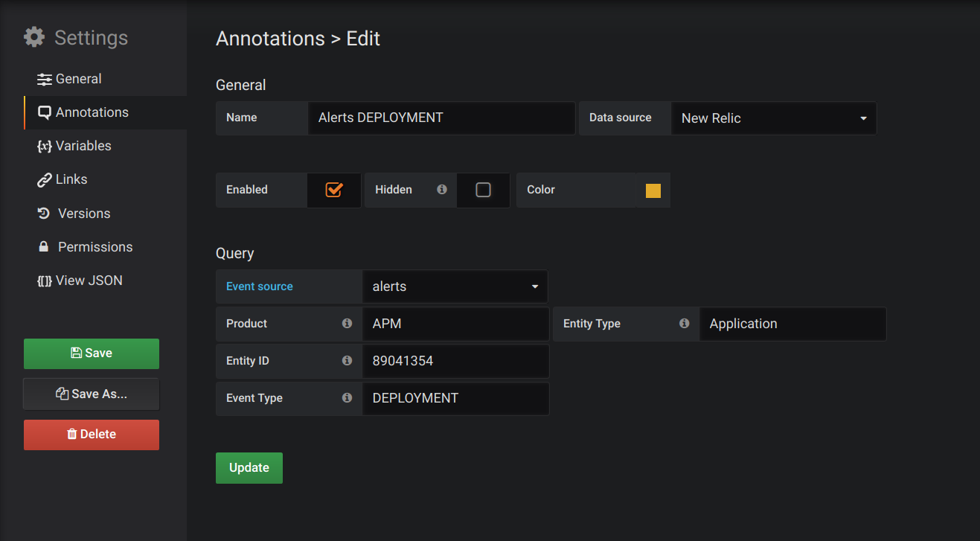Click the View JSON braces icon
The width and height of the screenshot is (980, 541).
coord(45,281)
